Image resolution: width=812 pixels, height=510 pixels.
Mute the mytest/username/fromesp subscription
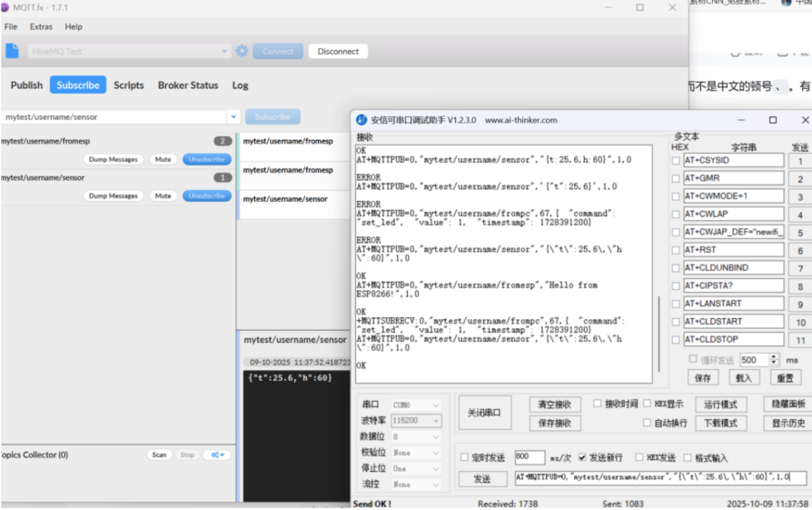coord(163,159)
